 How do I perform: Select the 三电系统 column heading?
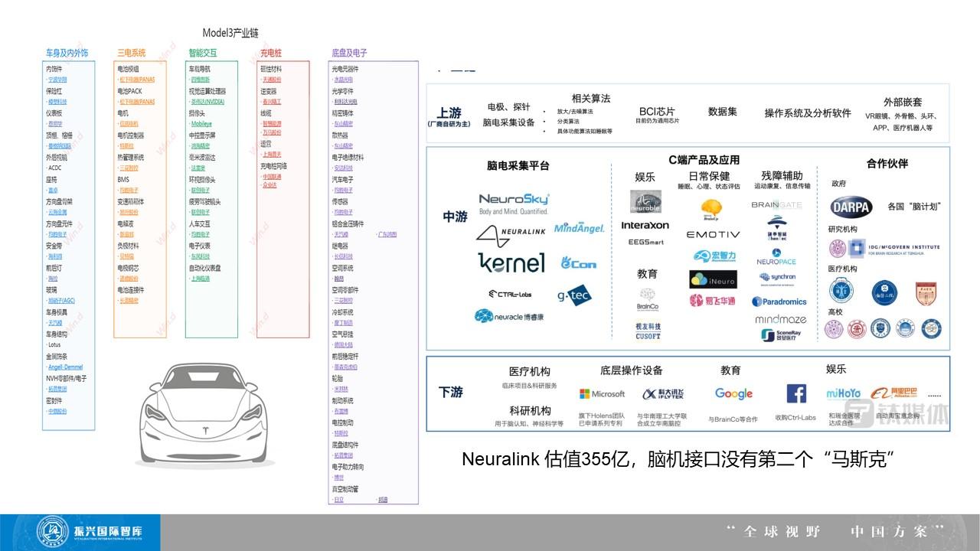pos(131,53)
